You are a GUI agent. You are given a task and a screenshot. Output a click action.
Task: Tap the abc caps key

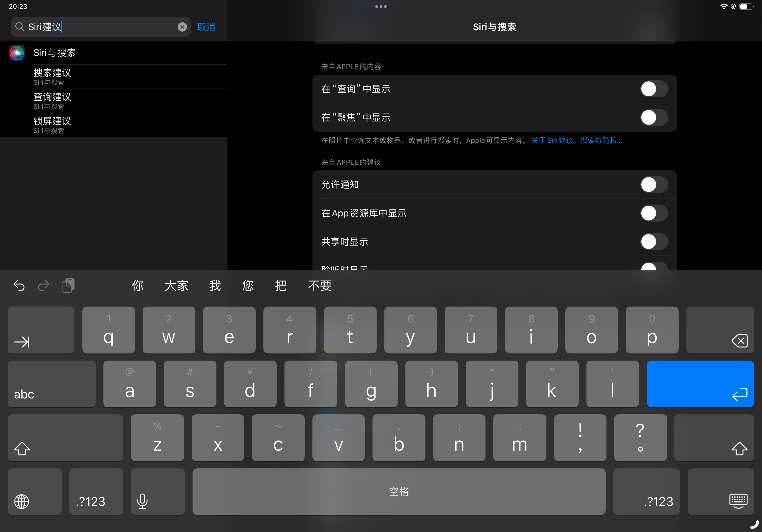pos(52,384)
